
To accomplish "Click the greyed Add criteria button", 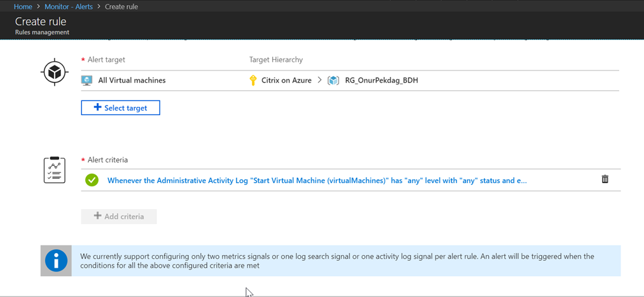I will (x=119, y=216).
